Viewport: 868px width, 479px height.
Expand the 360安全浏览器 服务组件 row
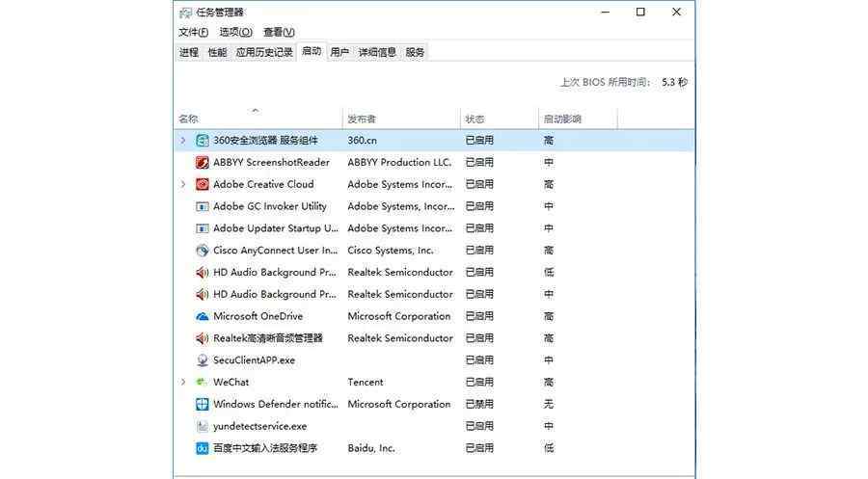click(x=183, y=141)
